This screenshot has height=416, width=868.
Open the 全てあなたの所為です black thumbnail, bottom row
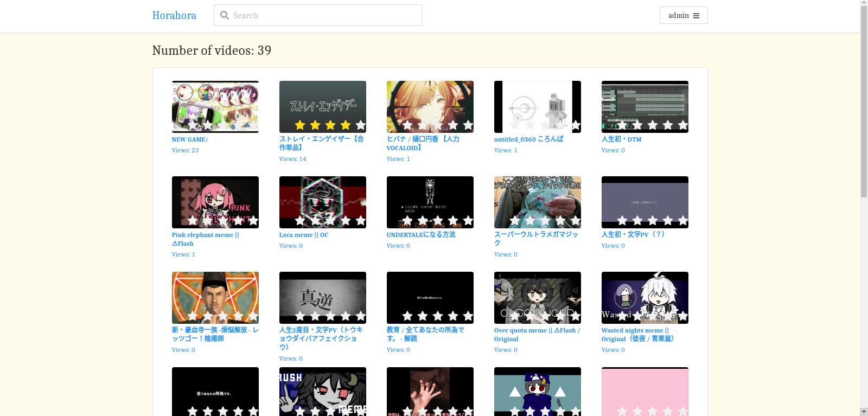[x=215, y=392]
